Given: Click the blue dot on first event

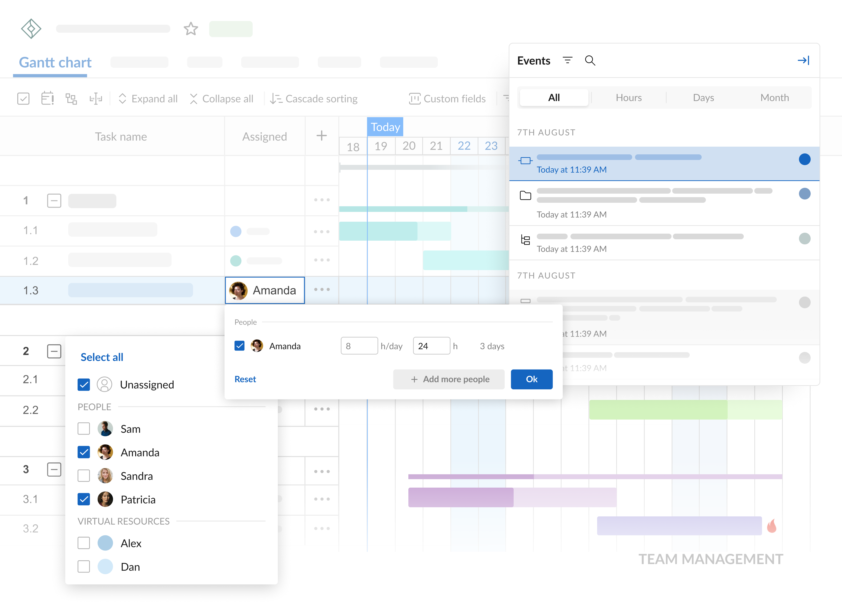Looking at the screenshot, I should (804, 159).
